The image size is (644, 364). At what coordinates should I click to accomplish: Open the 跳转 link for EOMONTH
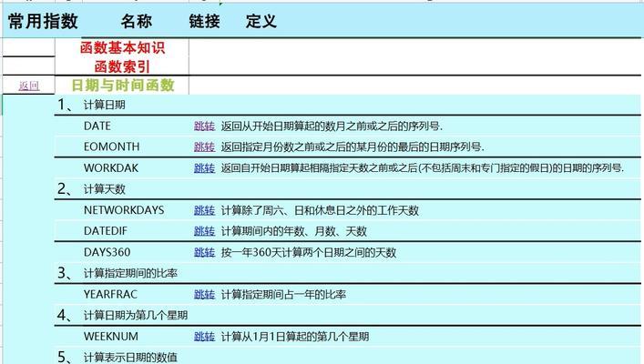point(205,147)
